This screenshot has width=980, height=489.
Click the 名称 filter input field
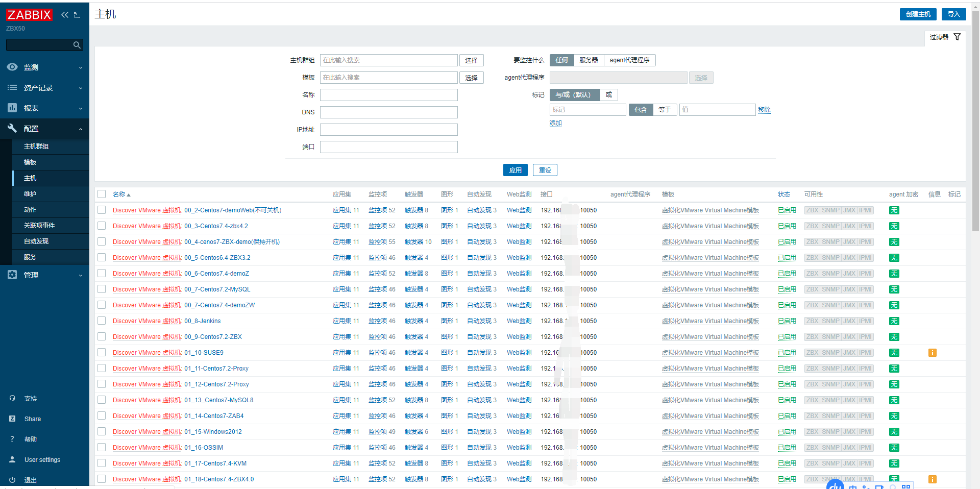tap(388, 95)
